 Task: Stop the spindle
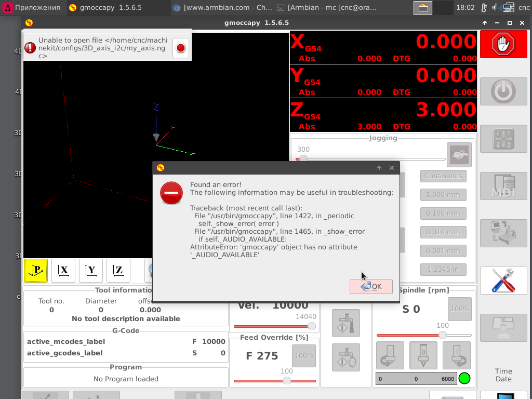coord(423,355)
